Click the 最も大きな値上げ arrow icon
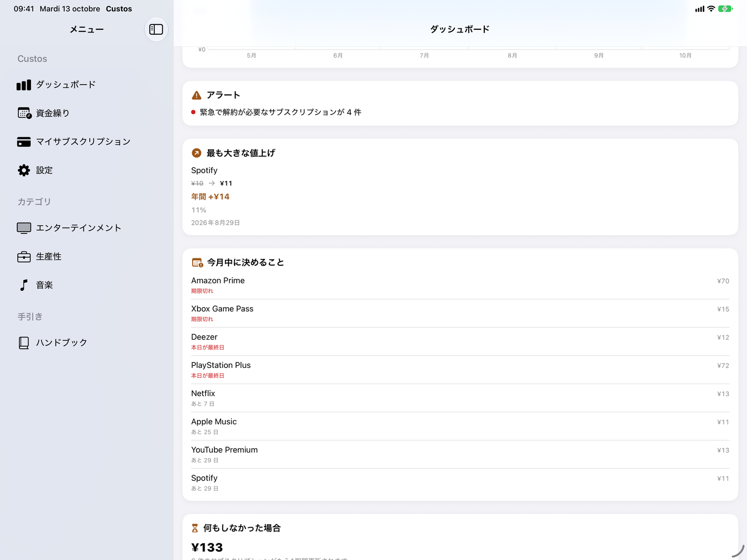The width and height of the screenshot is (747, 560). (197, 153)
